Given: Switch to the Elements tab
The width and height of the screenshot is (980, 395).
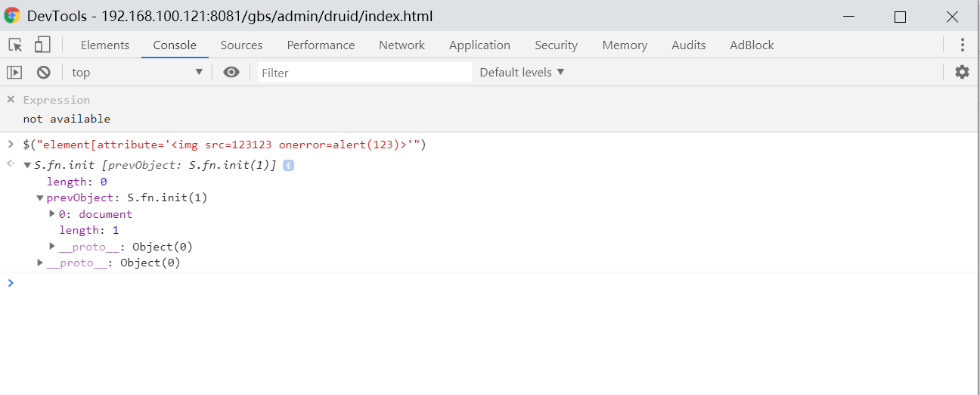Looking at the screenshot, I should point(104,45).
